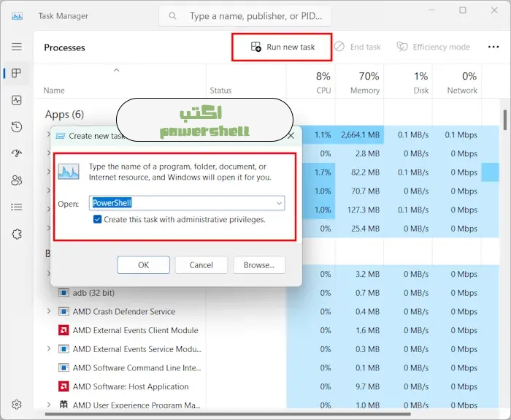Open Startup apps sidebar icon
Image resolution: width=511 pixels, height=420 pixels.
click(16, 153)
